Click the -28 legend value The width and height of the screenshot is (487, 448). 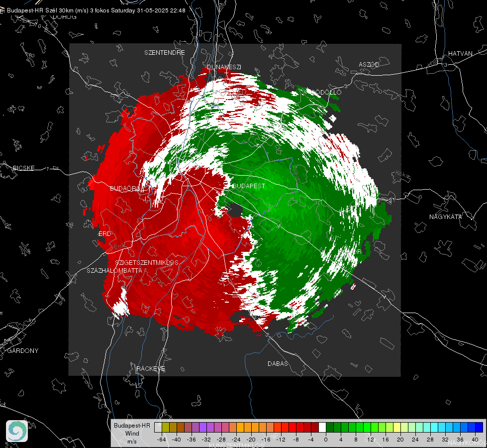point(221,440)
